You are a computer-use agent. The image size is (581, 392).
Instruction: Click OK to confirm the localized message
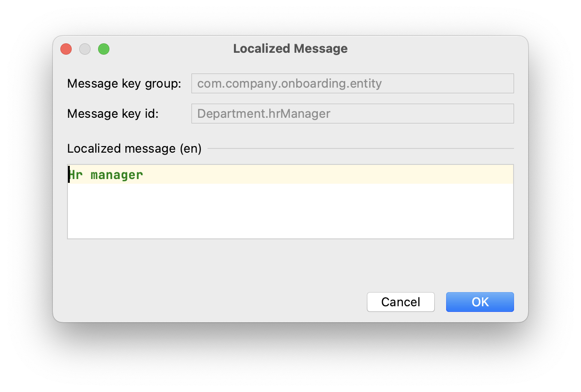tap(480, 302)
